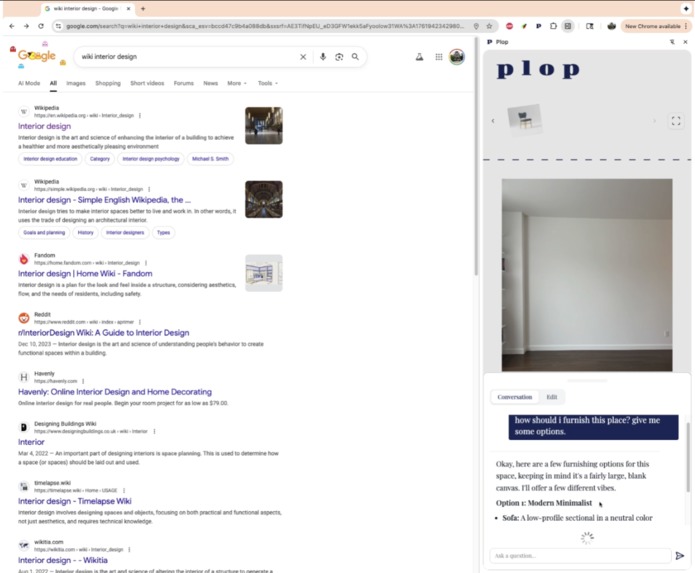Switch to Shopping search tab

(x=108, y=83)
